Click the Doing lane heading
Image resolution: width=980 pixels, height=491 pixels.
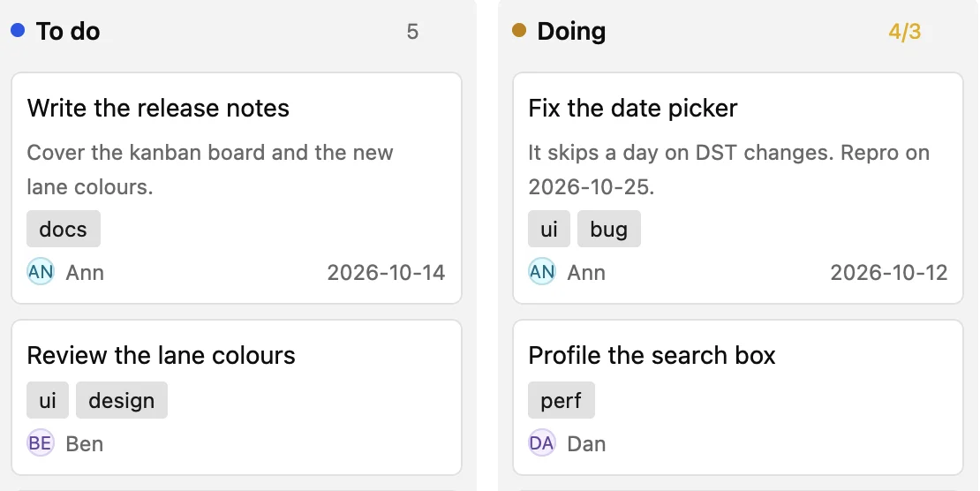coord(571,31)
